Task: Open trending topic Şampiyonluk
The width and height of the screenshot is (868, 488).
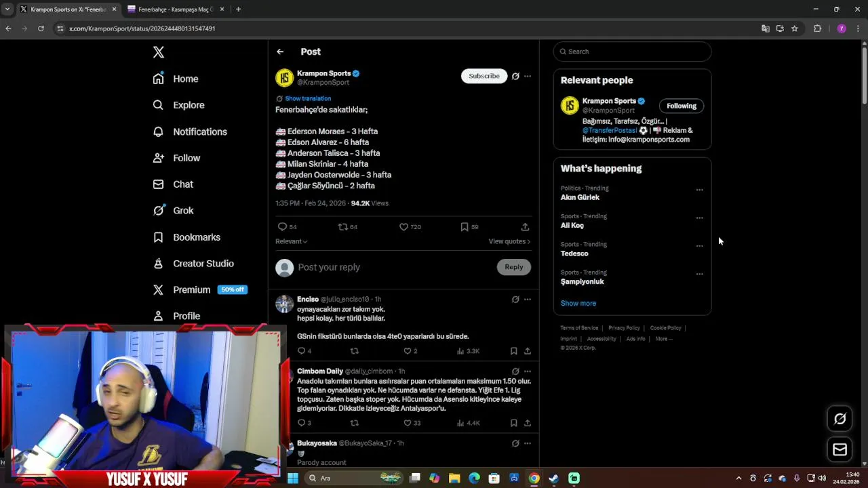Action: [582, 281]
